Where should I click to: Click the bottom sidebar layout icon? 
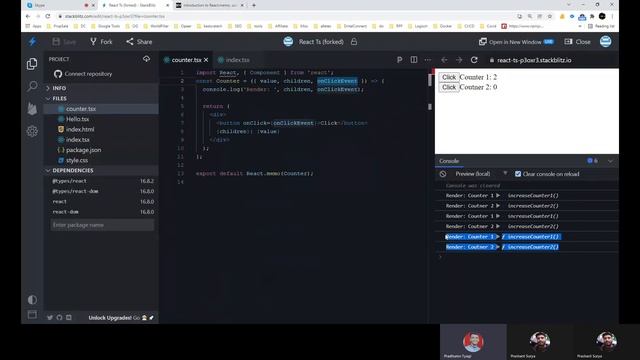(32, 314)
